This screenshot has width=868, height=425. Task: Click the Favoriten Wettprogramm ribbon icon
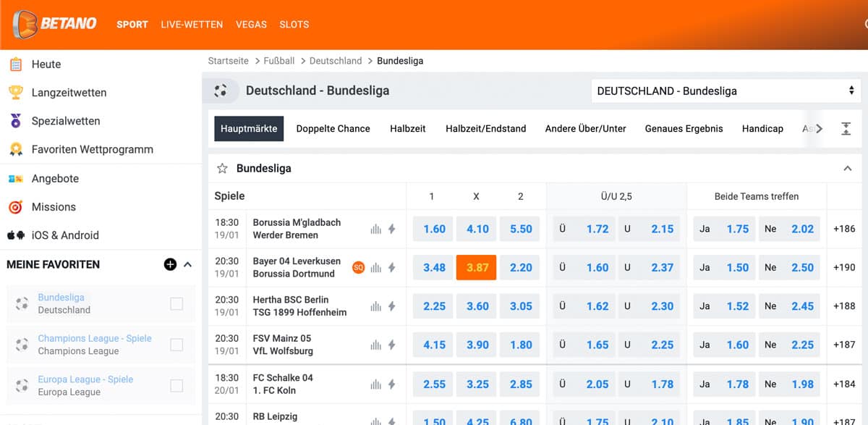click(15, 150)
